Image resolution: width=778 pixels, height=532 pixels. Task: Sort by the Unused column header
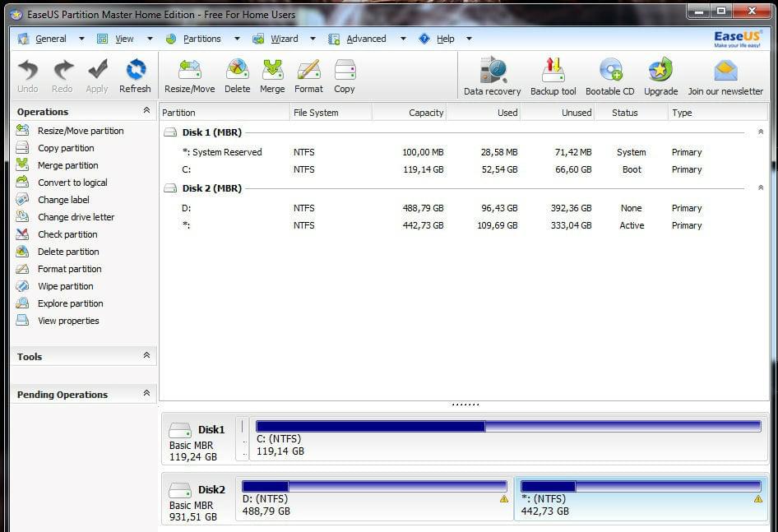pos(558,113)
